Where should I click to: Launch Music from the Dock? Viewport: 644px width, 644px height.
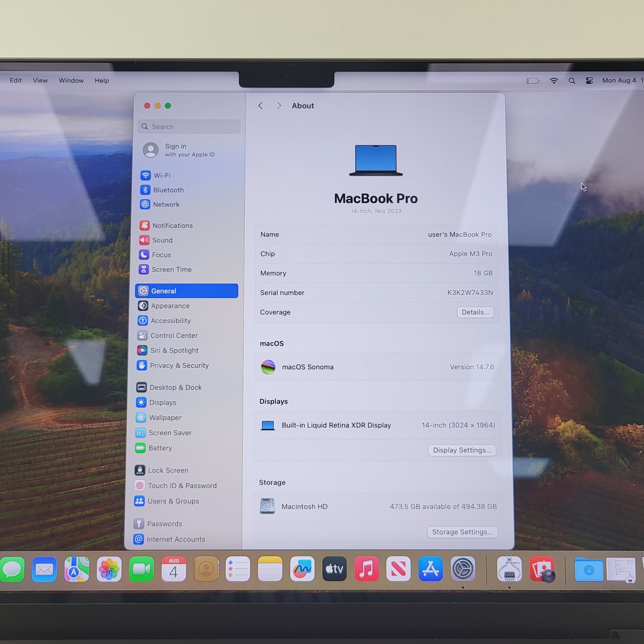pos(366,569)
